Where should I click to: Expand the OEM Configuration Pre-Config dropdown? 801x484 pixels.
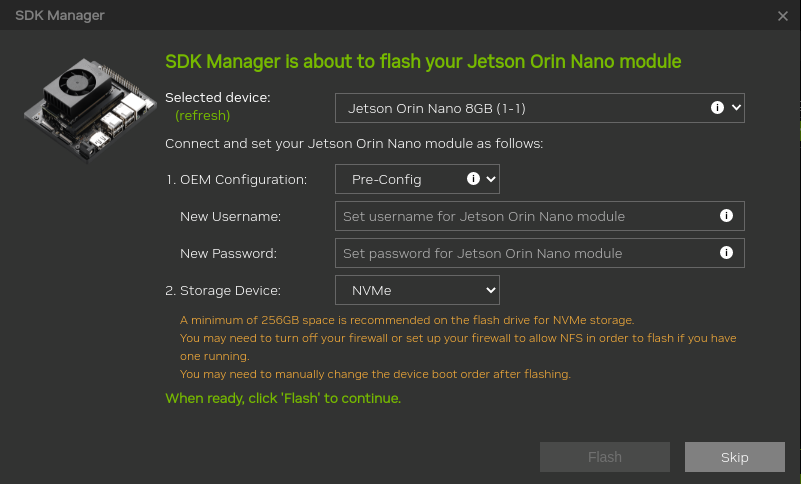tap(417, 179)
